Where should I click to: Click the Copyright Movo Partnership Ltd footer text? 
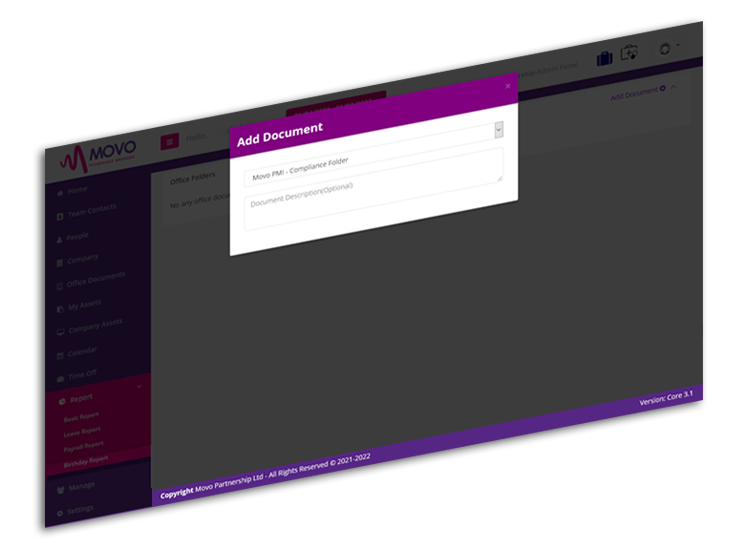[265, 476]
